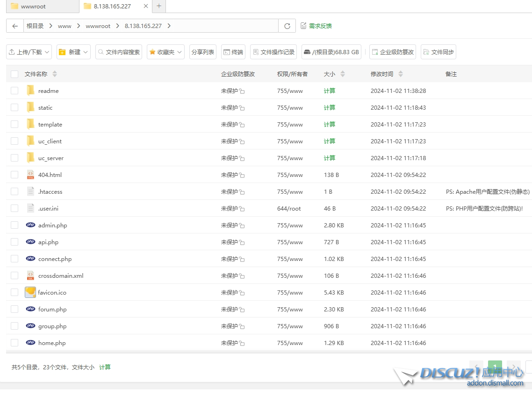Click the PHP icon beside admin.php

pos(31,225)
